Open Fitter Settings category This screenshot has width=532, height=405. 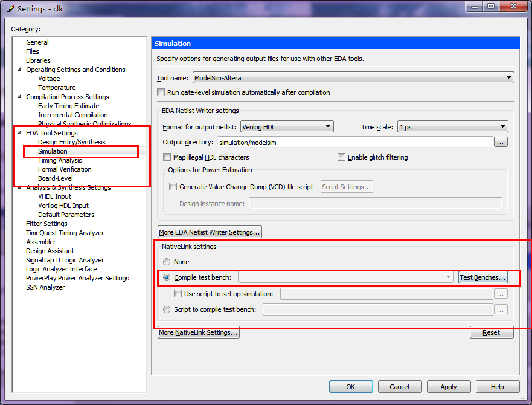(47, 224)
